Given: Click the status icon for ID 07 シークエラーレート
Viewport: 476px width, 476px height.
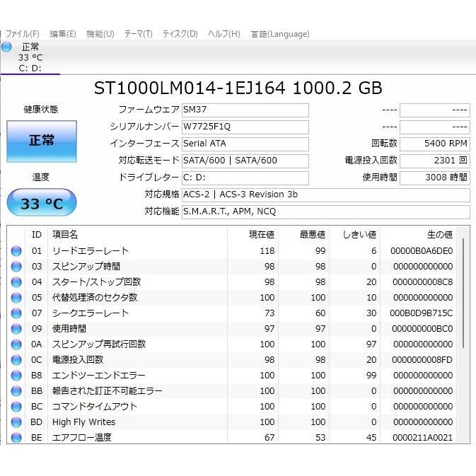Looking at the screenshot, I should pos(16,313).
